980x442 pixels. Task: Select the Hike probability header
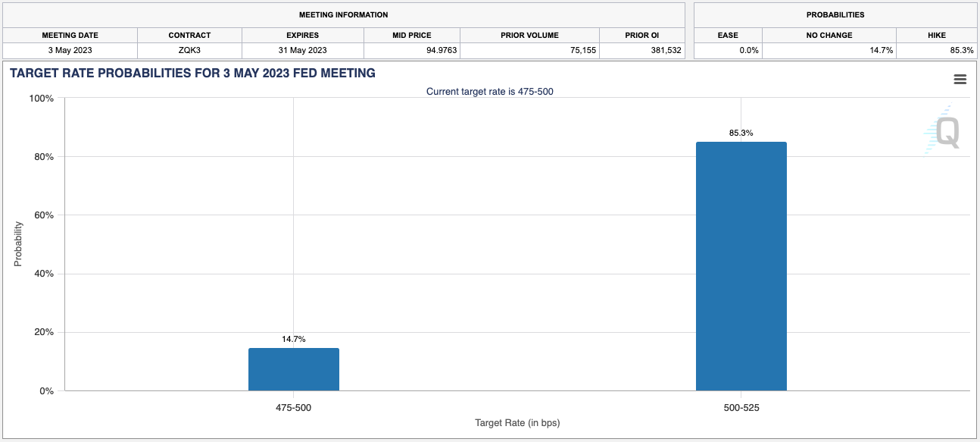pyautogui.click(x=936, y=35)
